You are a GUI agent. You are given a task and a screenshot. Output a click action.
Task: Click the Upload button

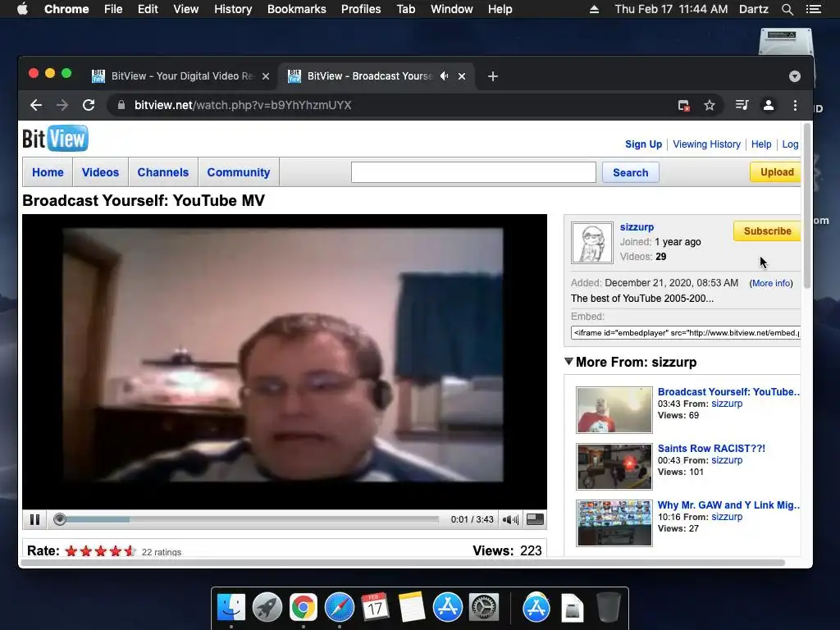point(776,172)
